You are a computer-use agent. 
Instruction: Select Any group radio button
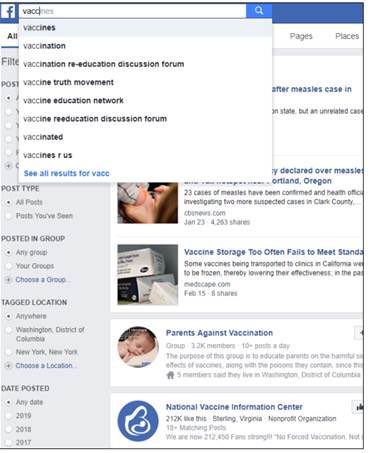[9, 253]
